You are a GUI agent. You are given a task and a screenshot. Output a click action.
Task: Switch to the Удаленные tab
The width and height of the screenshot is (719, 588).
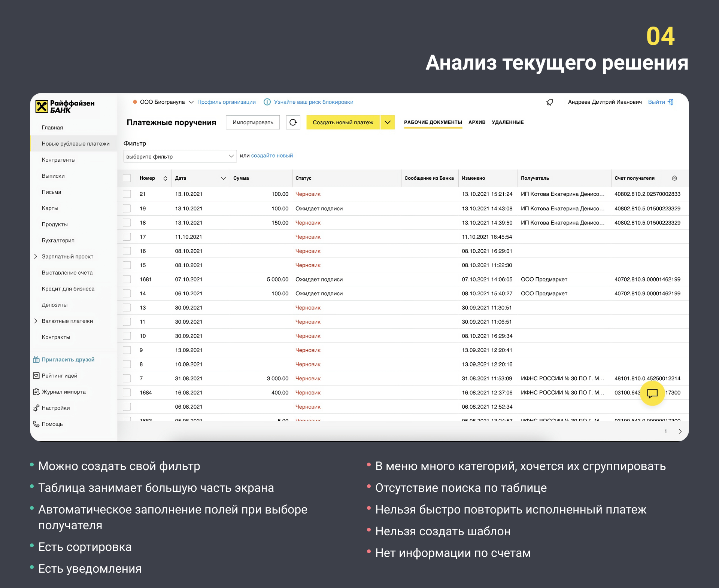tap(507, 122)
